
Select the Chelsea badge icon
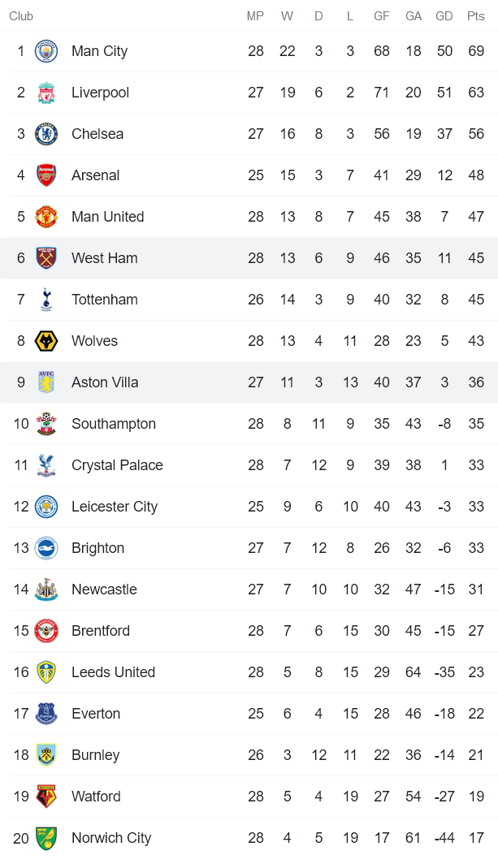[x=46, y=134]
